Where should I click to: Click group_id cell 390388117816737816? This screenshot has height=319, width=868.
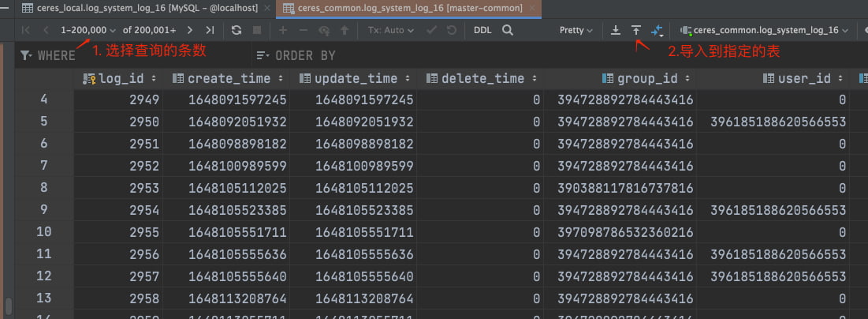[620, 188]
